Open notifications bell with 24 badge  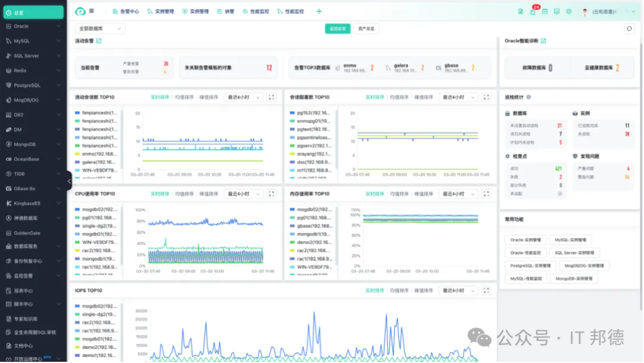coord(532,11)
